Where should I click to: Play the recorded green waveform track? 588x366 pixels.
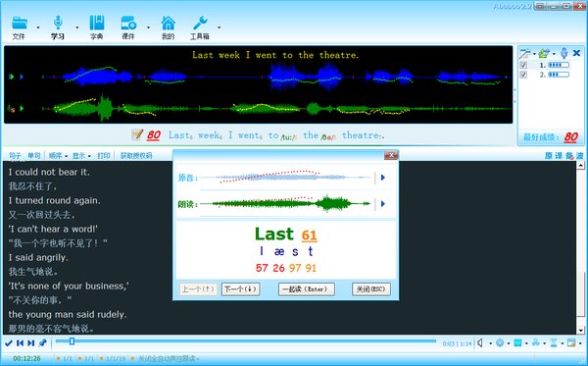pos(22,109)
